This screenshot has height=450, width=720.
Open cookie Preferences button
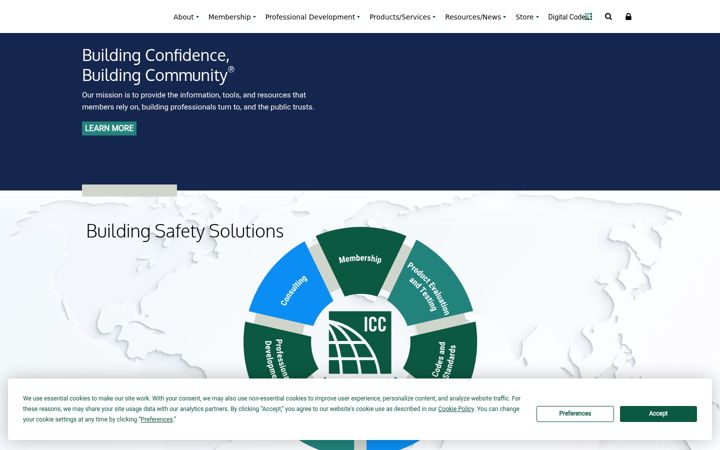(575, 414)
